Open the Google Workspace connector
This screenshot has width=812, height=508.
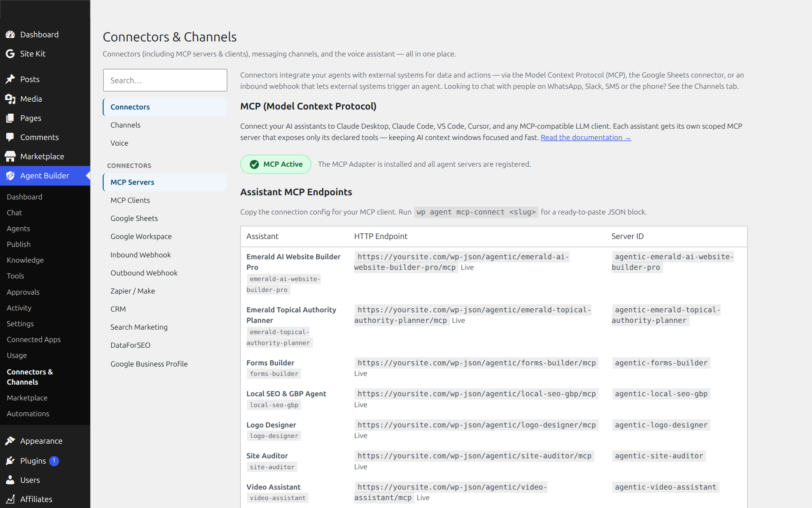pyautogui.click(x=165, y=237)
